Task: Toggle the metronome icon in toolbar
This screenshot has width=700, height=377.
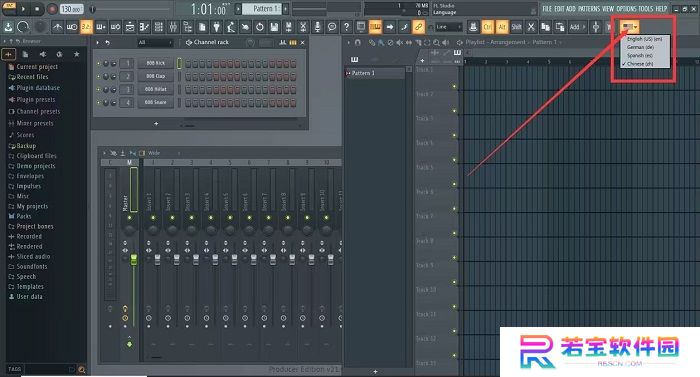Action: pos(58,27)
